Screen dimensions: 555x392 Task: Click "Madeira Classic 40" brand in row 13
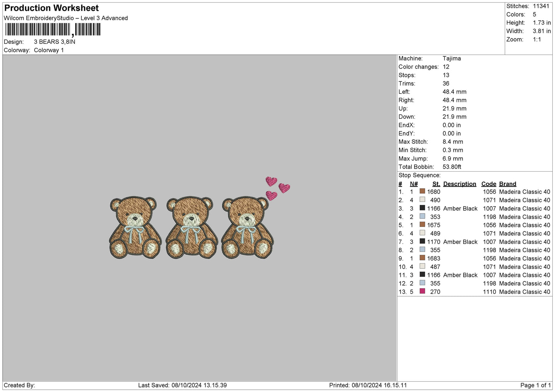click(x=525, y=292)
